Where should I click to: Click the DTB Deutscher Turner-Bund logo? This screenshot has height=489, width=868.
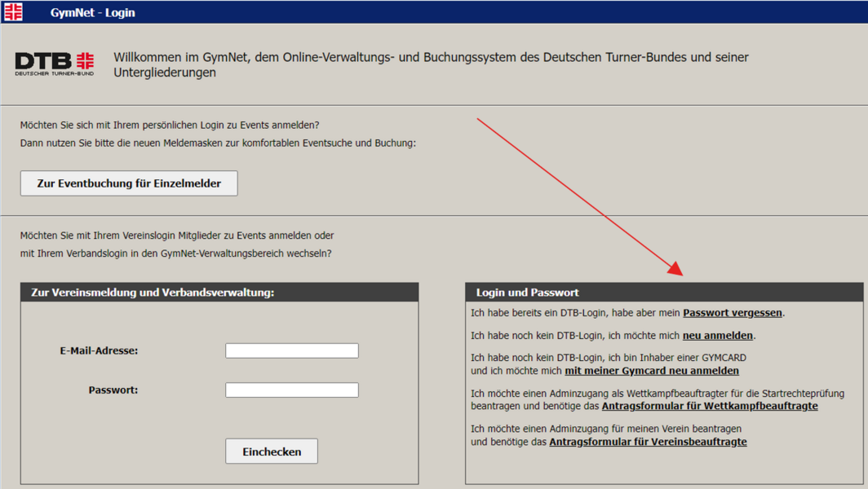(54, 64)
